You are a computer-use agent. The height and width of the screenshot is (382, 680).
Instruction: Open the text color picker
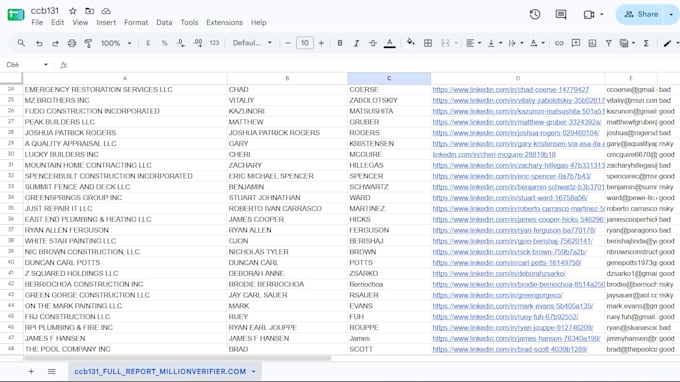tap(389, 43)
